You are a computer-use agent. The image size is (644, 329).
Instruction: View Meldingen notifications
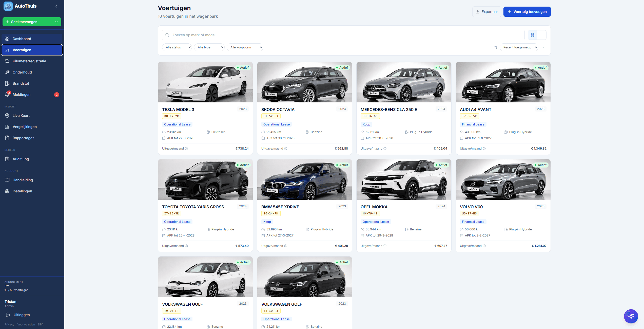coord(32,95)
